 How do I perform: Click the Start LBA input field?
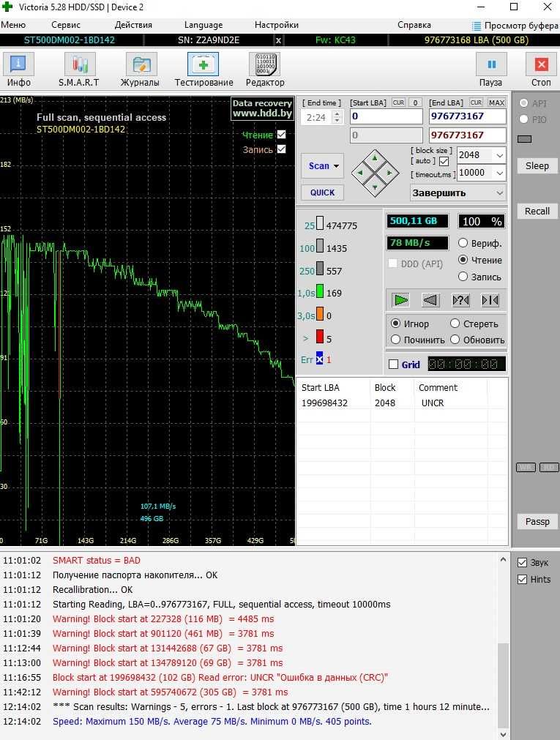click(x=387, y=116)
